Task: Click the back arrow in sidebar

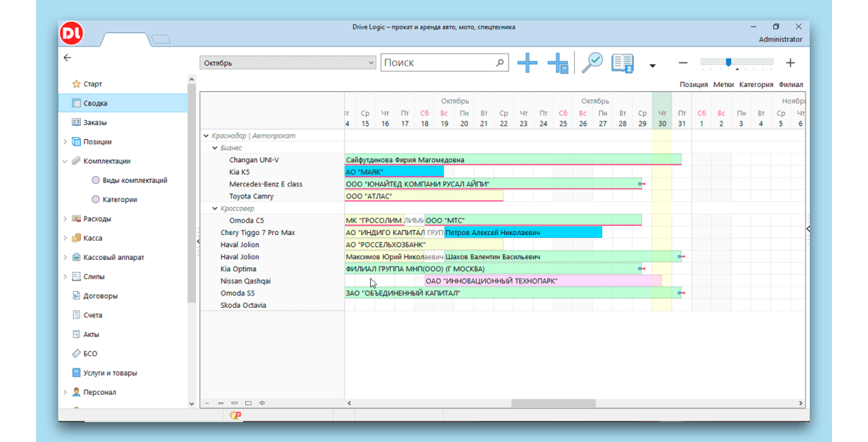Action: pyautogui.click(x=68, y=57)
